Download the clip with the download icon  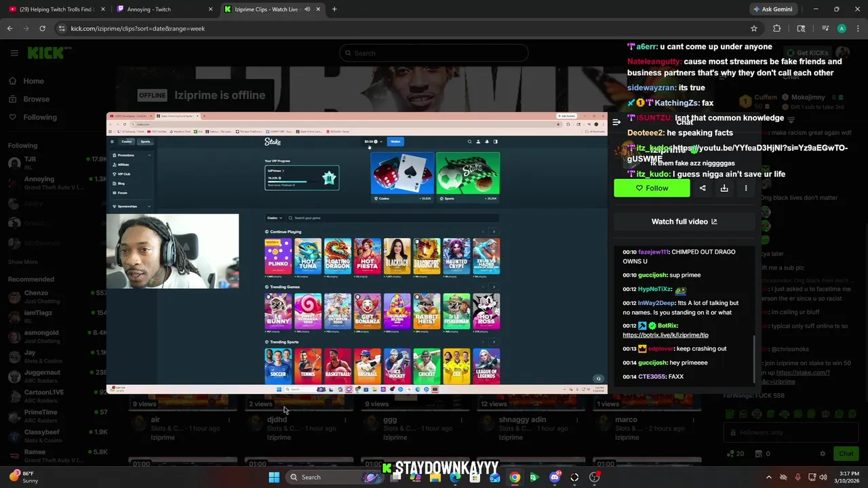pos(724,188)
